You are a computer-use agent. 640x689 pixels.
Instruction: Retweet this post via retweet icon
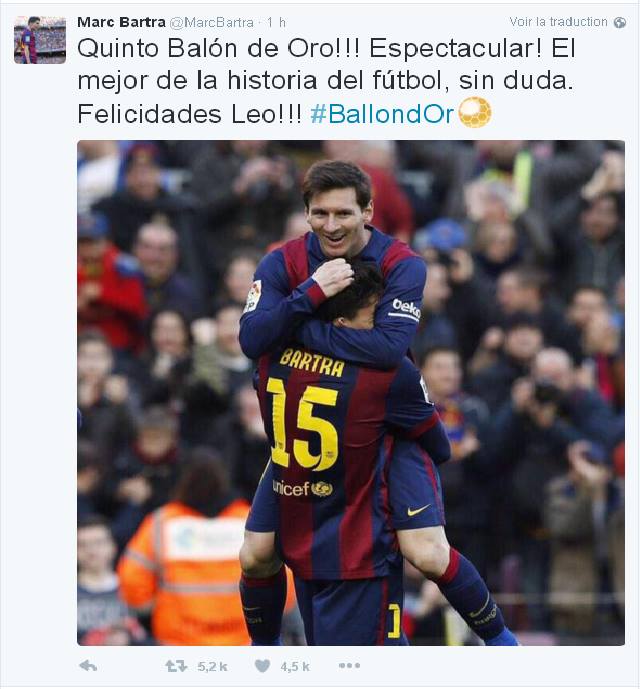tap(176, 666)
